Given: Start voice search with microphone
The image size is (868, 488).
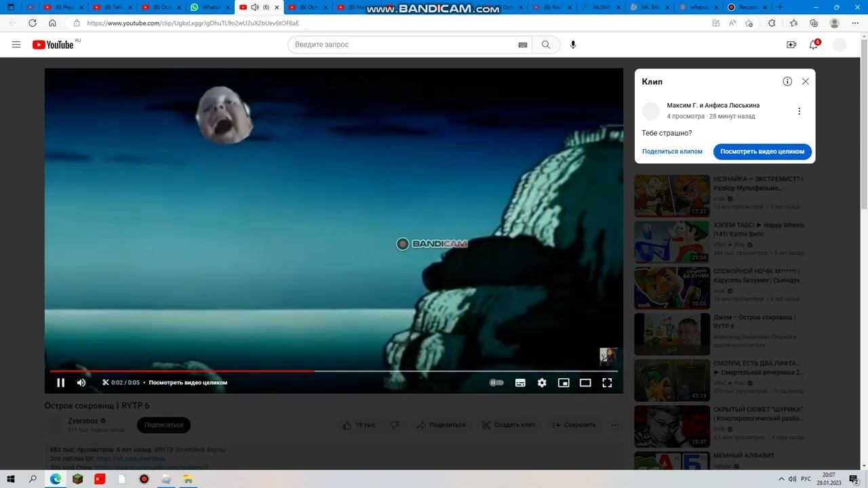Looking at the screenshot, I should click(x=573, y=45).
